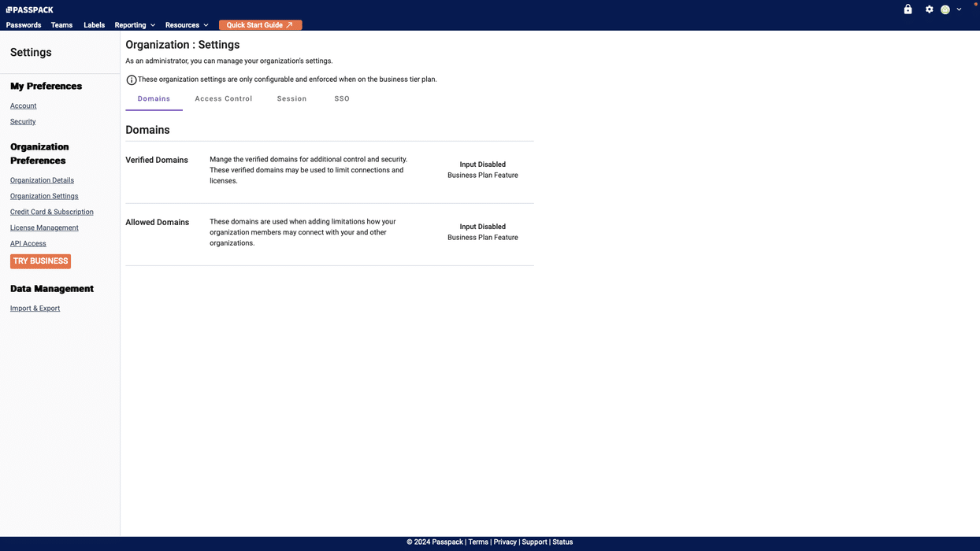Open Credit Card & Subscription settings
This screenshot has width=980, height=551.
(x=51, y=212)
